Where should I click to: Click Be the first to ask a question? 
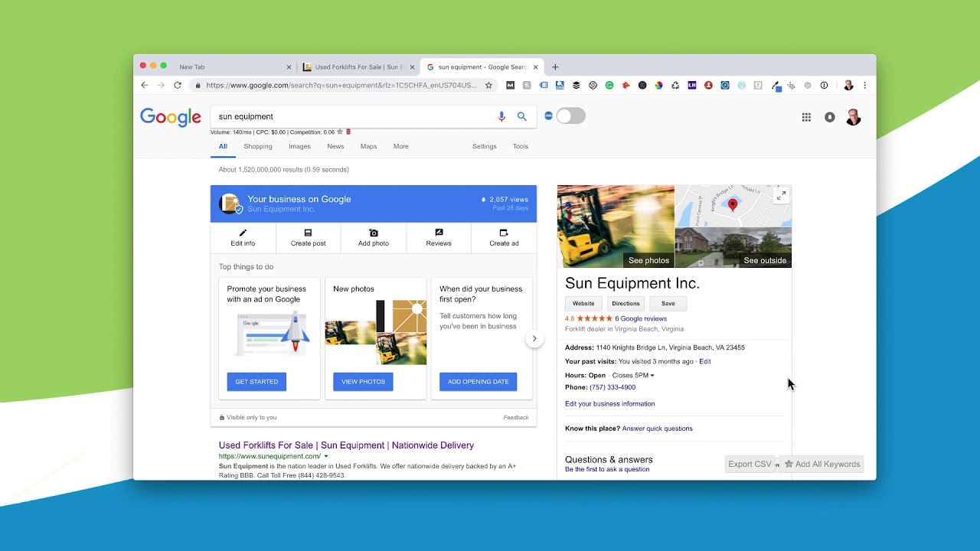pyautogui.click(x=607, y=469)
